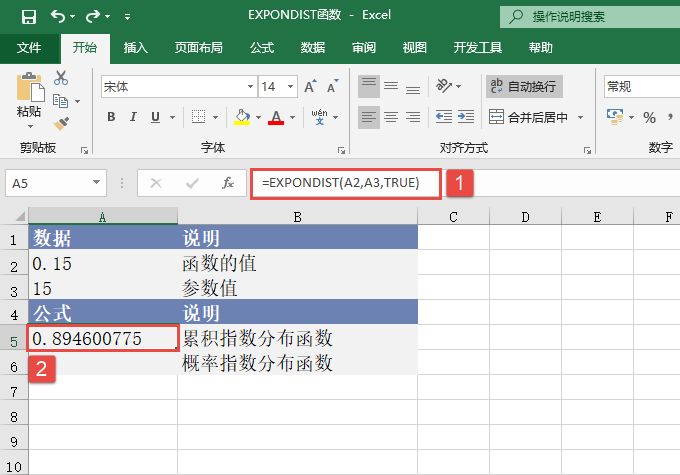Viewport: 680px width, 475px height.
Task: Click the 操作说明搜索 search box
Action: [590, 16]
